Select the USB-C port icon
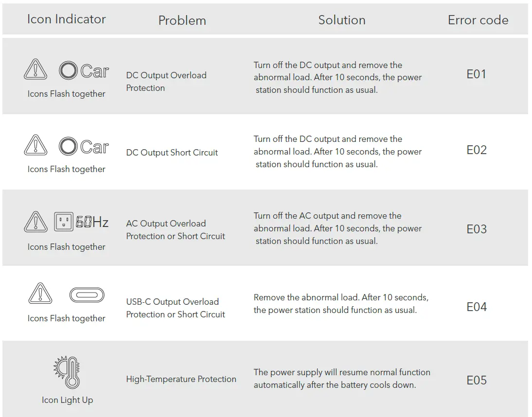This screenshot has width=532, height=417. point(87,295)
